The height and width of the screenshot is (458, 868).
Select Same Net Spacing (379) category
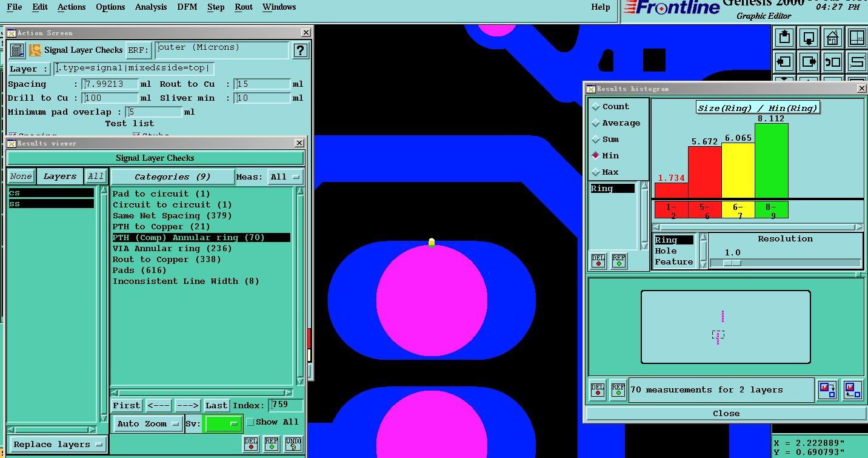tap(201, 216)
